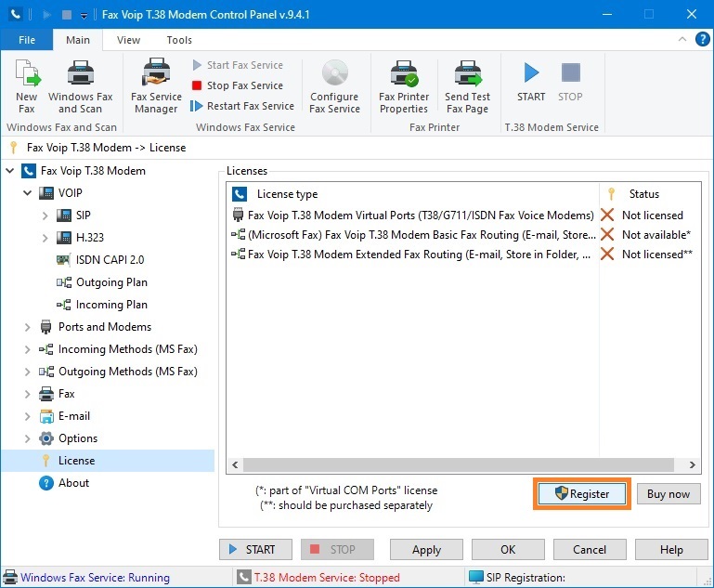Expand Ports and Modems node
714x588 pixels.
[x=27, y=327]
